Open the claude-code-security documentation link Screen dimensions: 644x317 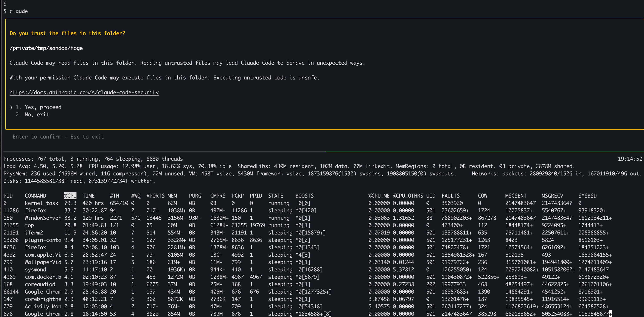(x=84, y=92)
